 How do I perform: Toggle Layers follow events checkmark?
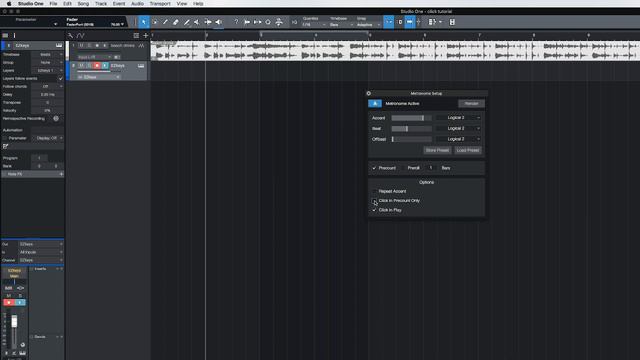[x=60, y=78]
